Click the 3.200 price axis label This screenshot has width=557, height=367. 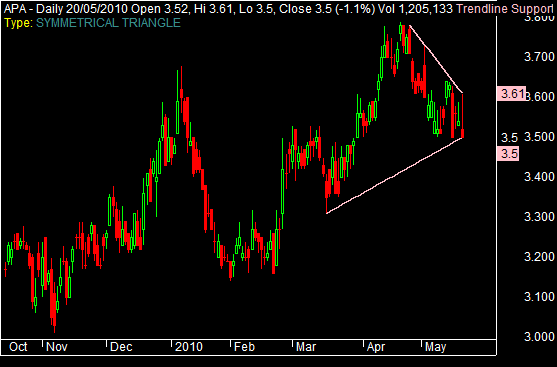(x=539, y=256)
